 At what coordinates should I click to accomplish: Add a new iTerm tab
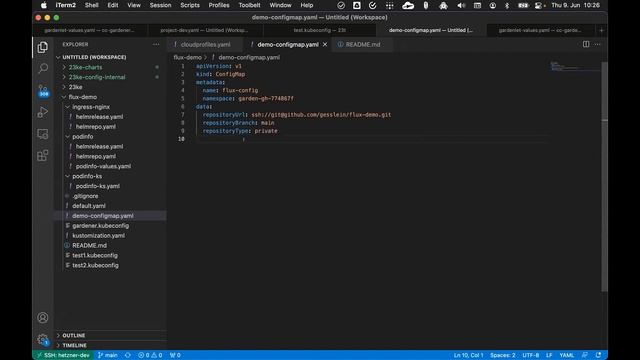(x=601, y=30)
